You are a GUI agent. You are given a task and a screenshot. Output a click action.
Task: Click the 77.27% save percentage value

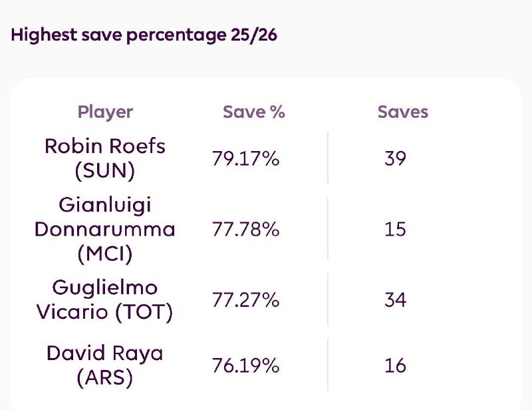[x=245, y=300]
